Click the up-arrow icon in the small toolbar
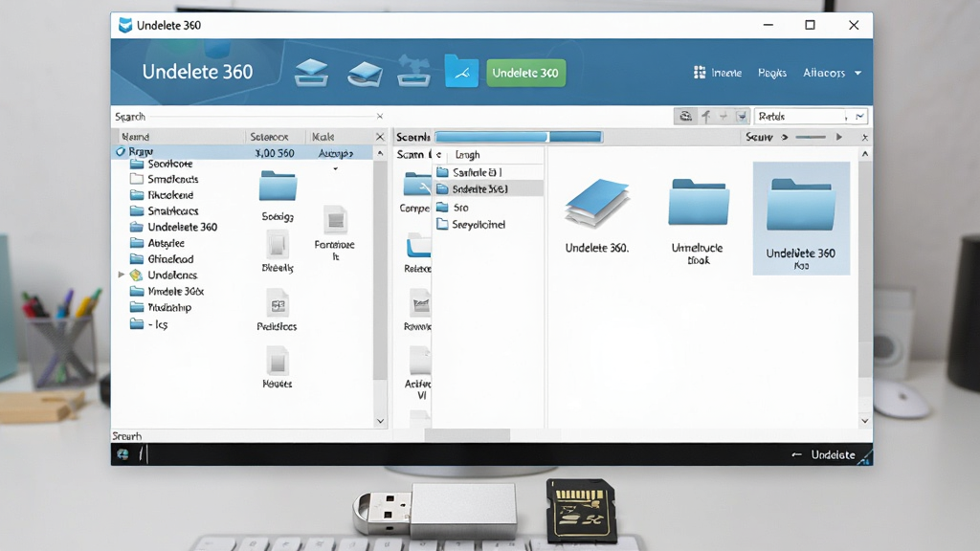 pyautogui.click(x=706, y=116)
